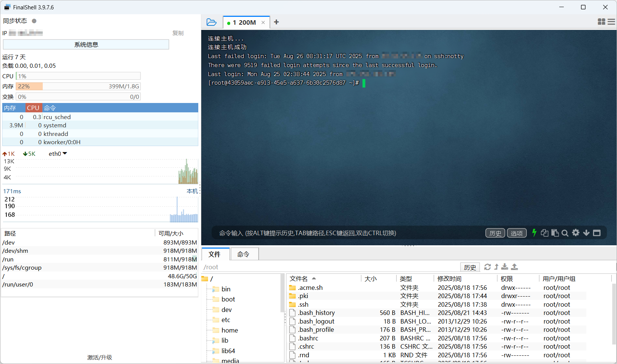
Task: Select the .bash_profile file
Action: click(x=316, y=330)
